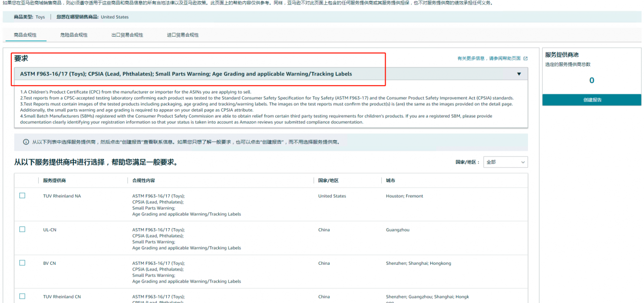Select the 进口贸易合规性 tab
This screenshot has height=303, width=644.
coord(183,35)
